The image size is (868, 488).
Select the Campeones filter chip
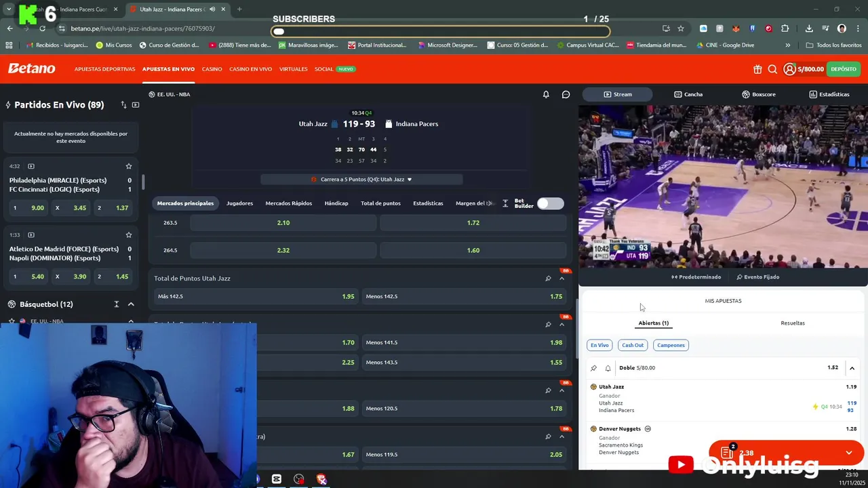point(671,345)
